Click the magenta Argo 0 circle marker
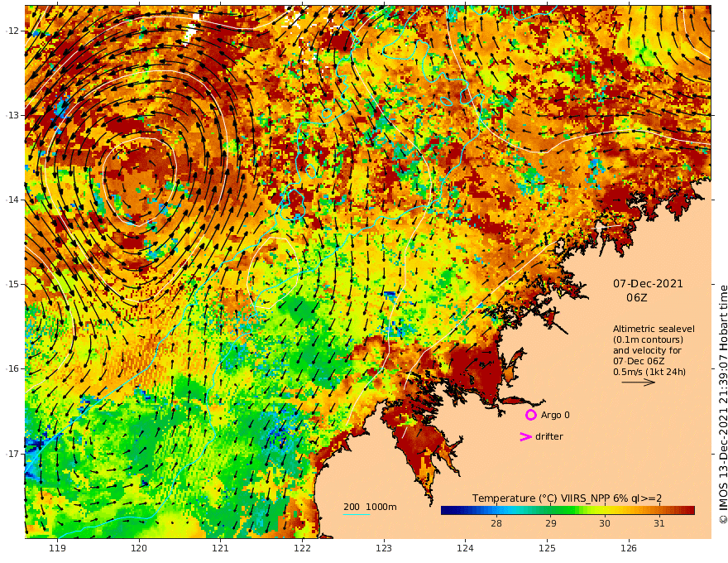Screen dimensions: 728x563 [x=530, y=415]
